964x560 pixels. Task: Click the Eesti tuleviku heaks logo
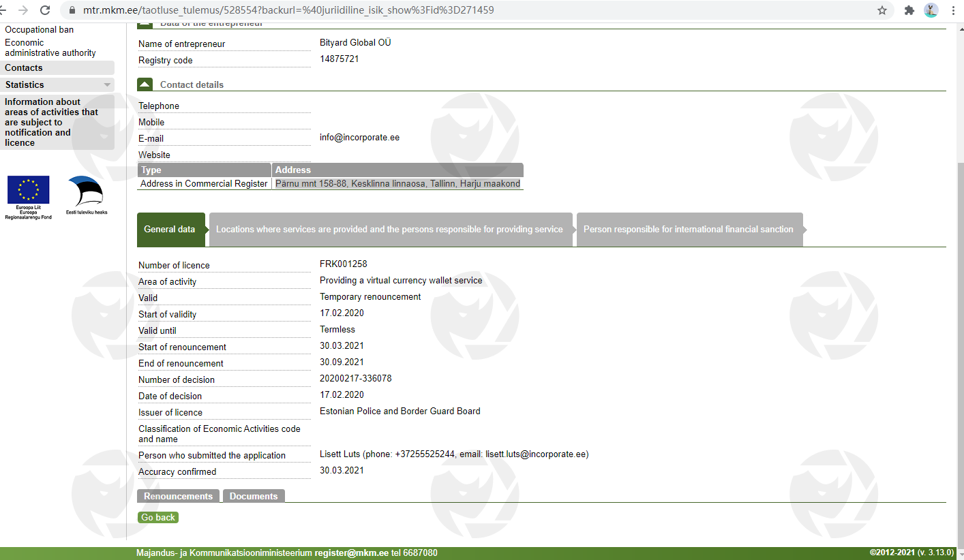(87, 196)
